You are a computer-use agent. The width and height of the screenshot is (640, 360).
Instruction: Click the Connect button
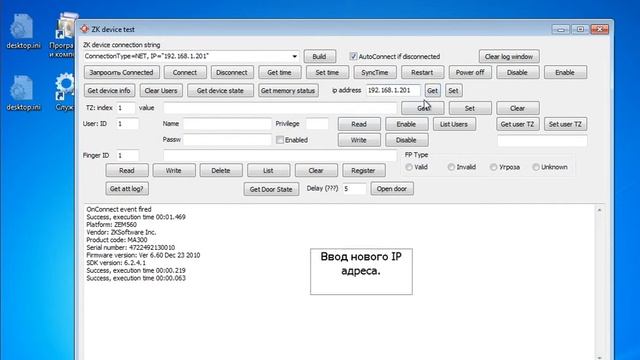pos(185,72)
